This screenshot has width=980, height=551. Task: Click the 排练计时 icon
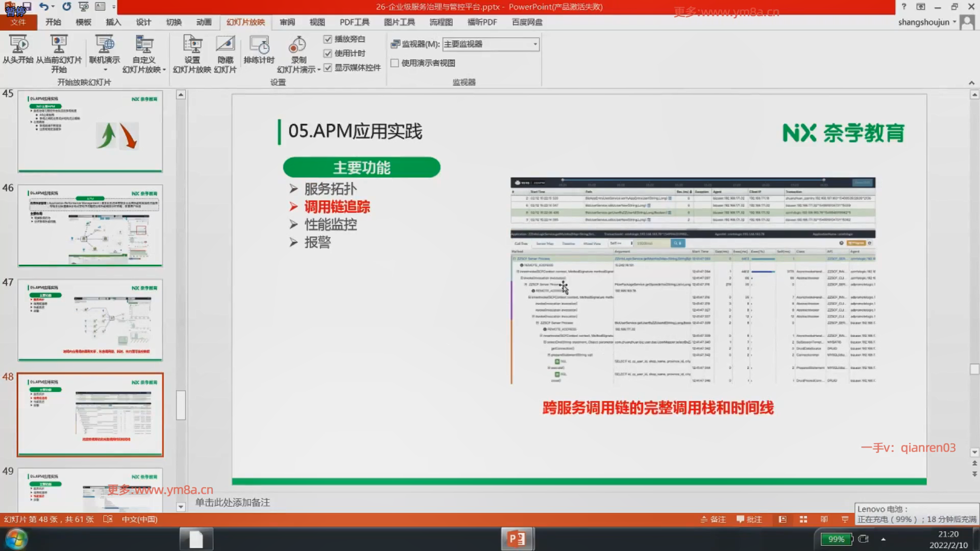259,46
